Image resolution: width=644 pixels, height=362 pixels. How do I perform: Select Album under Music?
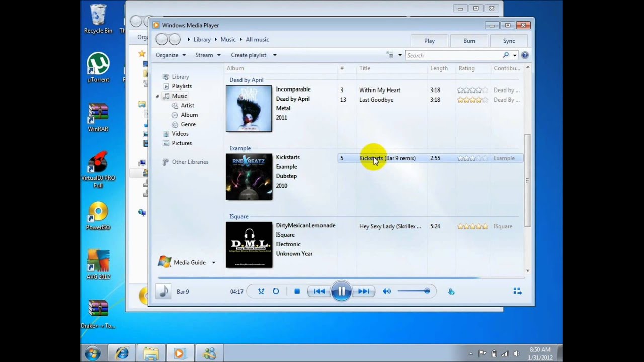pos(189,115)
